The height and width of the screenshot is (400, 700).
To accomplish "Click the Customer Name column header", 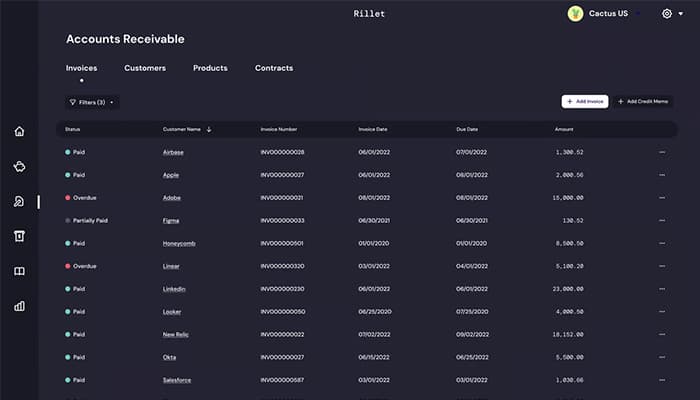I will tap(182, 129).
